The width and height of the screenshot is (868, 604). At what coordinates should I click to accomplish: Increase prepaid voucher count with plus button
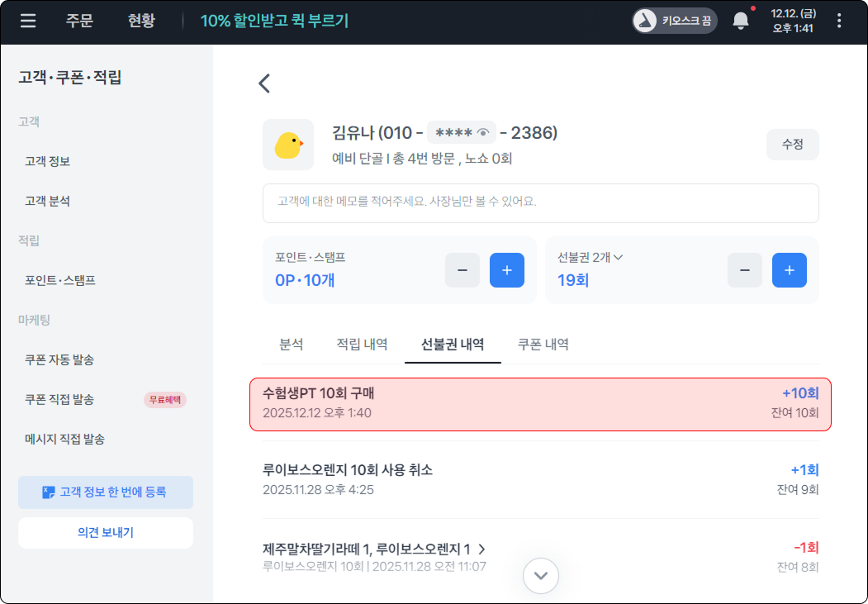(790, 270)
